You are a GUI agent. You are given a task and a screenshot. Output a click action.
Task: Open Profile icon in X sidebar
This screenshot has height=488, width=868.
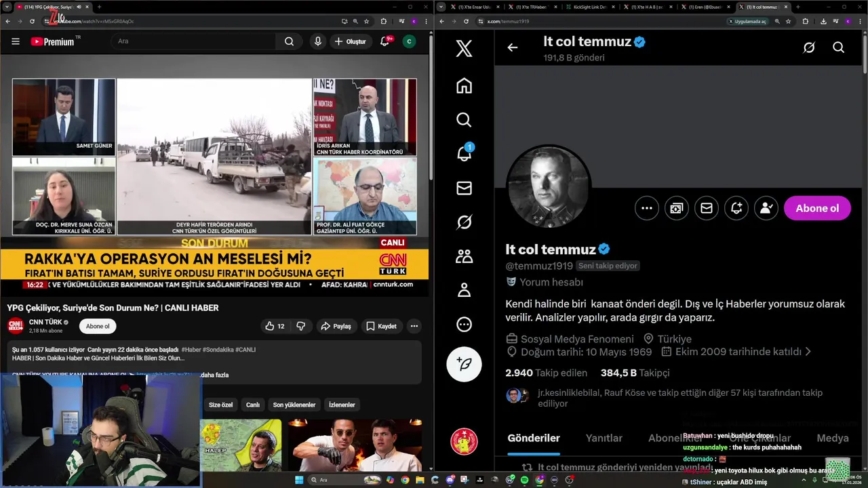pyautogui.click(x=464, y=290)
